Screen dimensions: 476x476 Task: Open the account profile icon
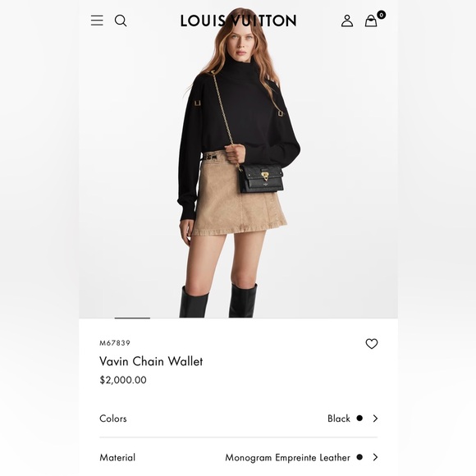tap(347, 21)
